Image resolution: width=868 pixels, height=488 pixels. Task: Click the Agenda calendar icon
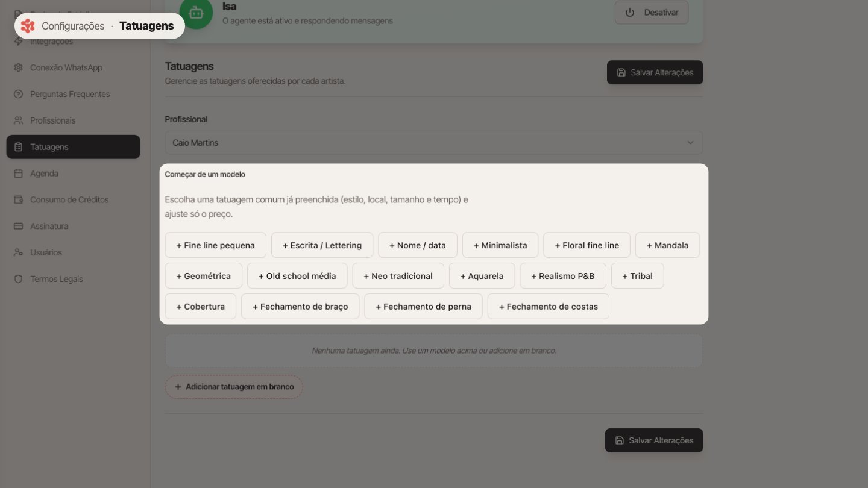coord(18,174)
